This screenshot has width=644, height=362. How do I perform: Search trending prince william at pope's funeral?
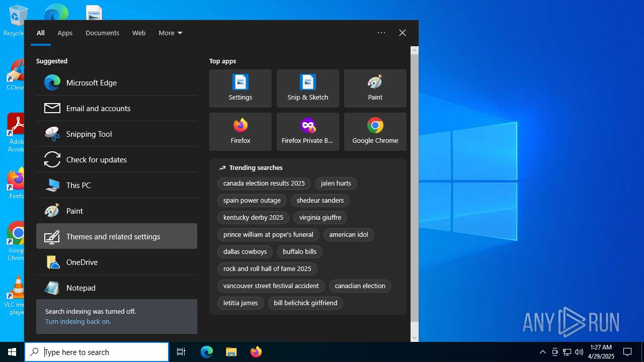pyautogui.click(x=268, y=235)
